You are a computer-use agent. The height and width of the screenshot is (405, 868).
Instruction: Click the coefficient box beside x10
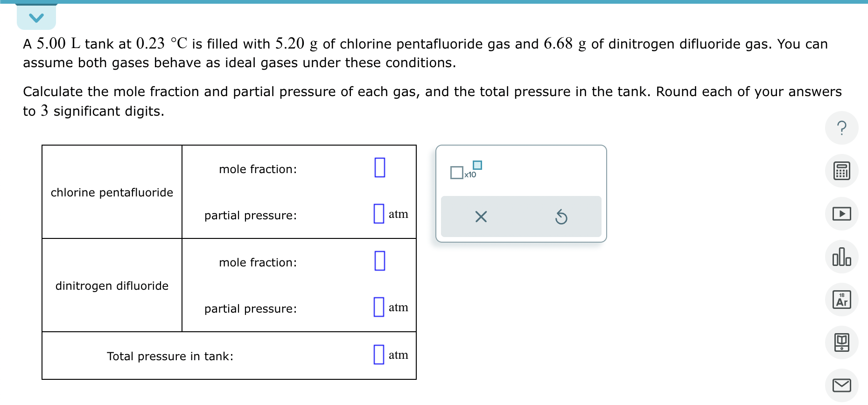[455, 173]
